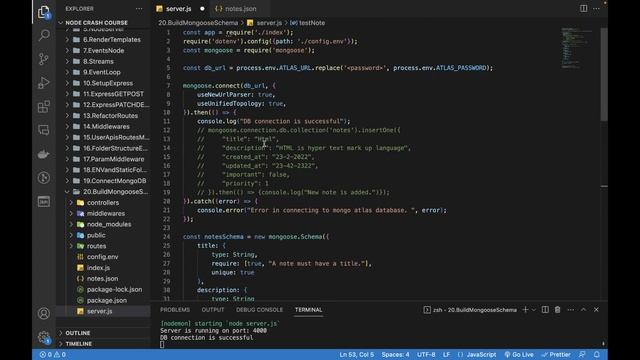Open the Explorer view in activity bar
The width and height of the screenshot is (640, 360).
click(x=44, y=12)
